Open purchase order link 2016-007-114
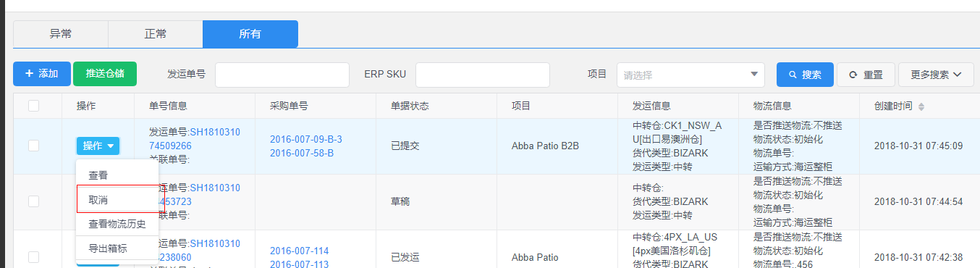This screenshot has height=268, width=980. [300, 251]
